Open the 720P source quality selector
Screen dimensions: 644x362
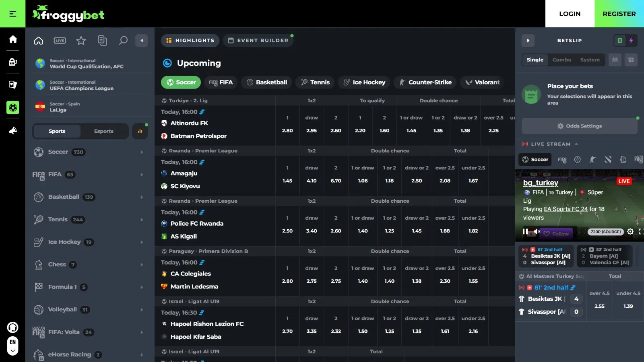click(605, 232)
